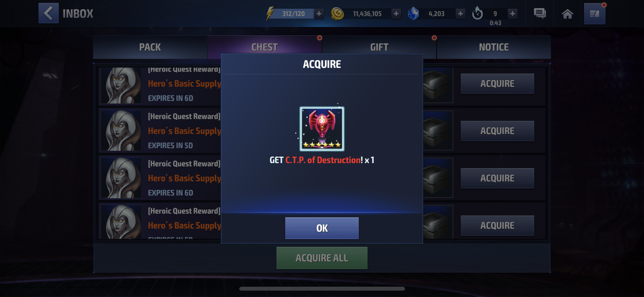Confirm the reward with OK
Image resolution: width=644 pixels, height=297 pixels.
322,228
